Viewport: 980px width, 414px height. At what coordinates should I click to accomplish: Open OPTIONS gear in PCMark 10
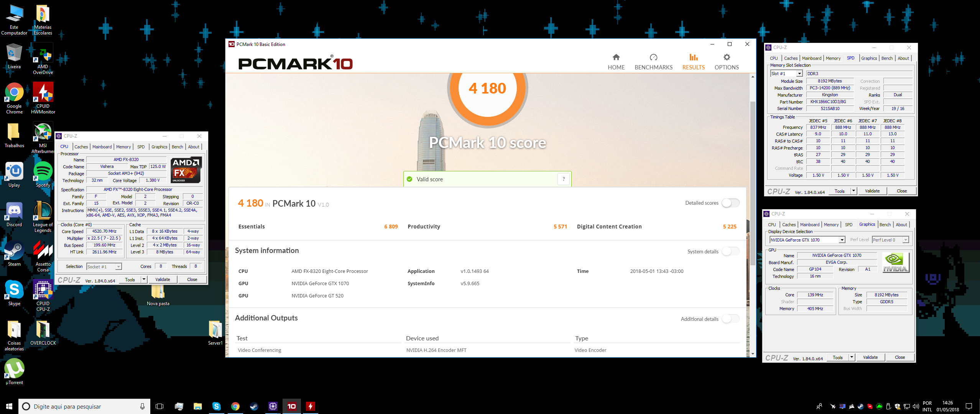pyautogui.click(x=727, y=62)
